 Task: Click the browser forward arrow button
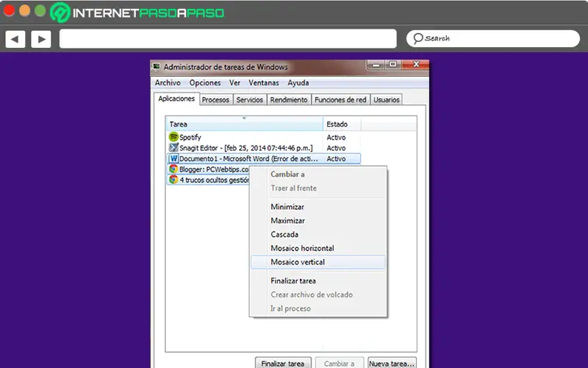coord(41,39)
